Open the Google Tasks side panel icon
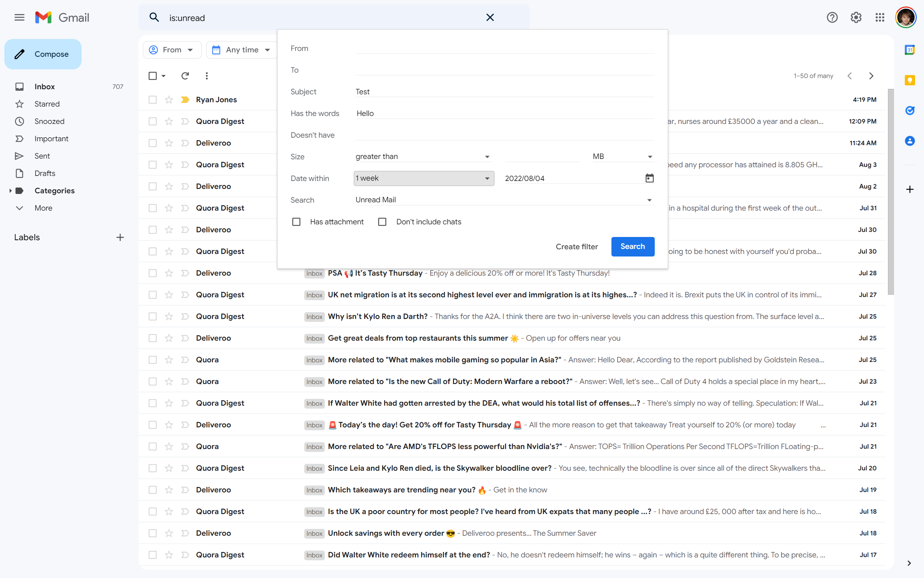The width and height of the screenshot is (924, 578). tap(910, 111)
